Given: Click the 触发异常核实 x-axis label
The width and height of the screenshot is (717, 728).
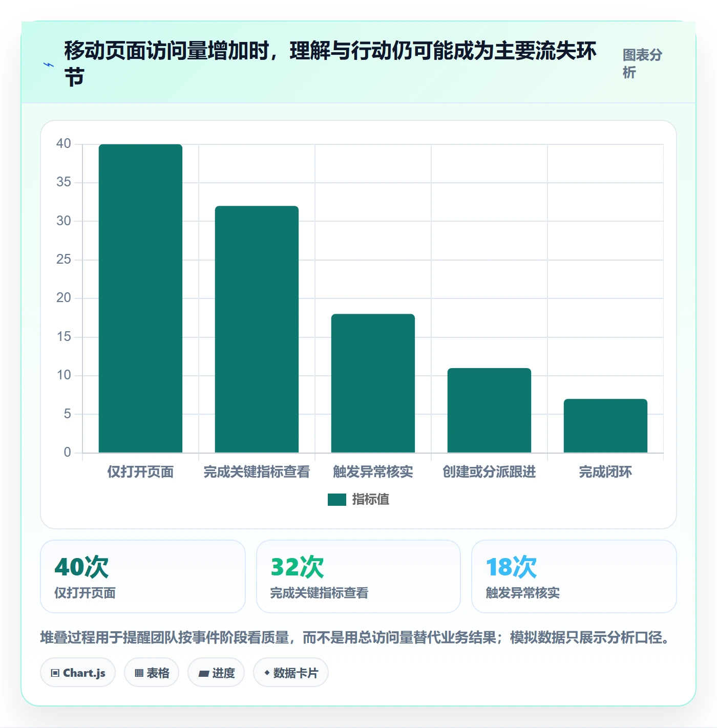Looking at the screenshot, I should tap(373, 472).
